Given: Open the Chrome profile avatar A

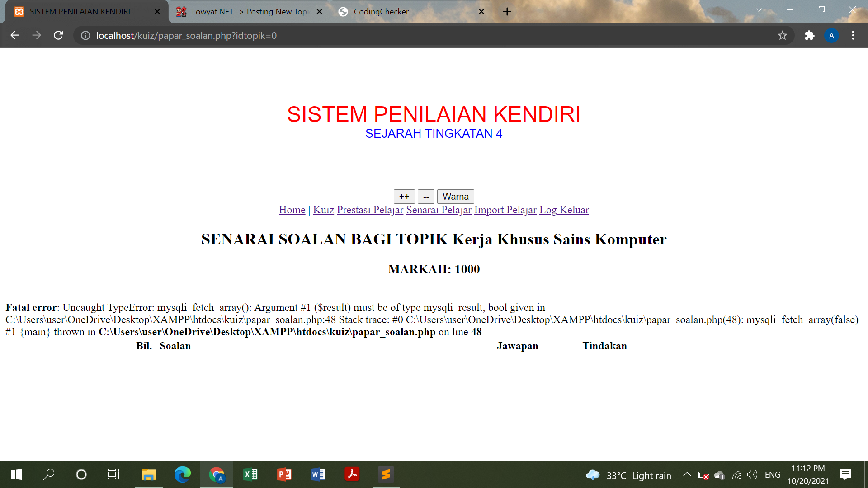Looking at the screenshot, I should (831, 35).
